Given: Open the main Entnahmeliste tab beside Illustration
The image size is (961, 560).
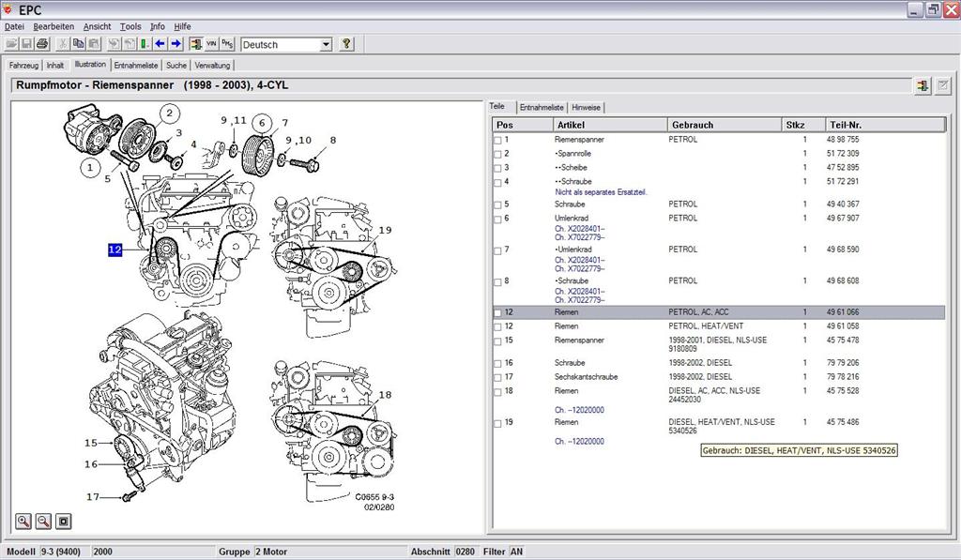Looking at the screenshot, I should coord(136,65).
